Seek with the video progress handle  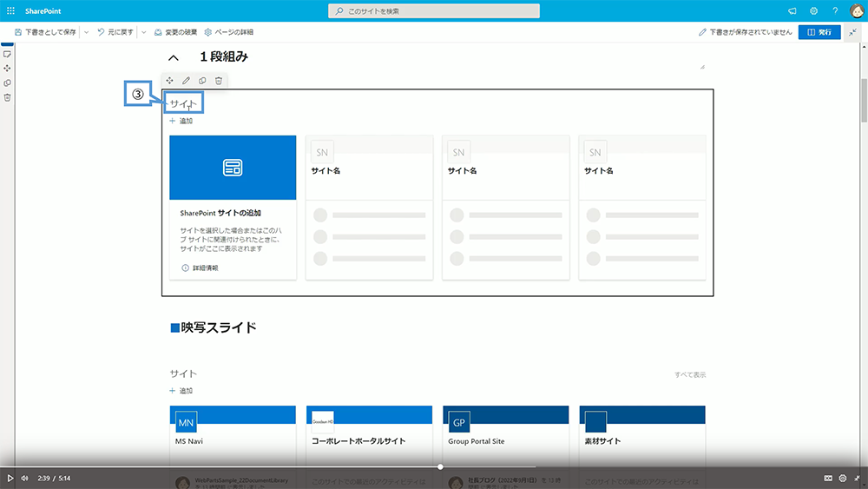pyautogui.click(x=440, y=466)
